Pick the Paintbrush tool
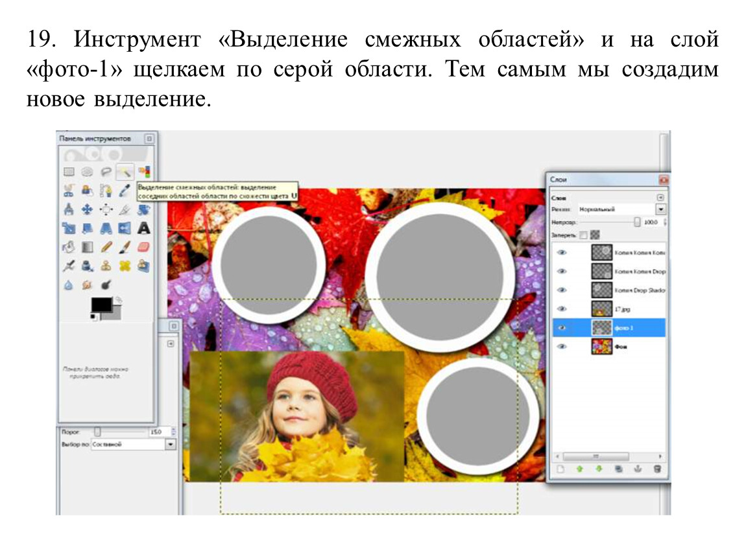Viewport: 746px width, 560px height. (125, 247)
